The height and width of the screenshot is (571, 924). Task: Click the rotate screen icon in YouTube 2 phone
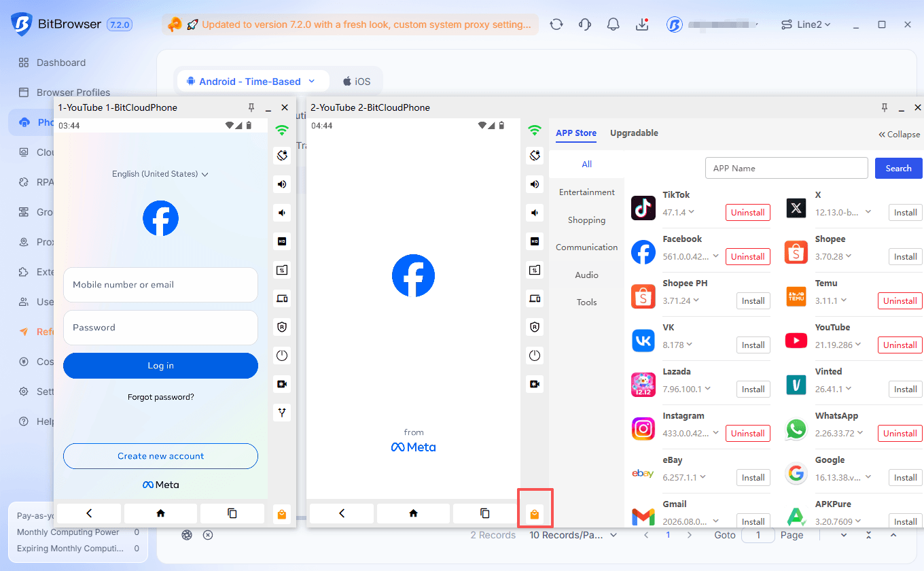pos(535,156)
